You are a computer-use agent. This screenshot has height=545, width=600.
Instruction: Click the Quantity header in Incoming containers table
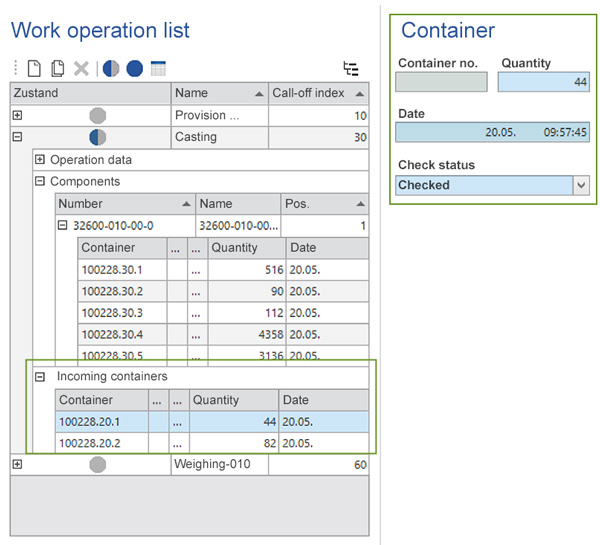pos(234,400)
